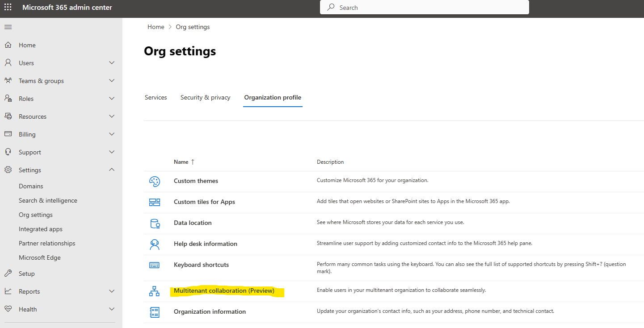Screen dimensions: 644x328
Task: Click the Home label in sidebar
Action: pos(27,45)
